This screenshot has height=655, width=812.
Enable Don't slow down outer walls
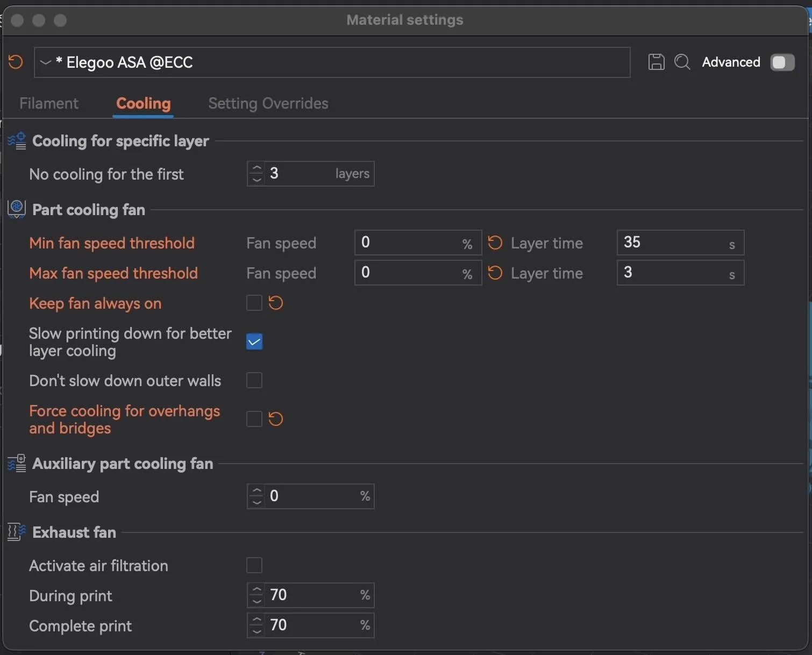point(254,380)
